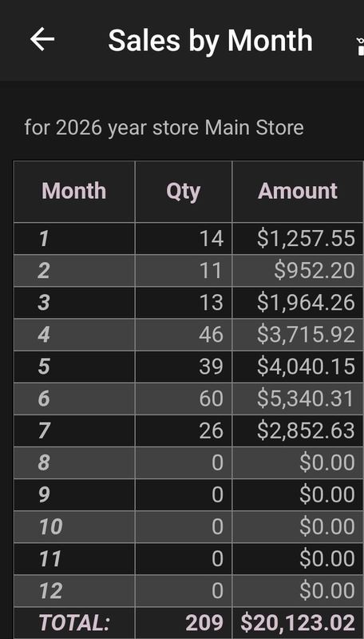Open month 7 row
This screenshot has width=364, height=639.
188,431
